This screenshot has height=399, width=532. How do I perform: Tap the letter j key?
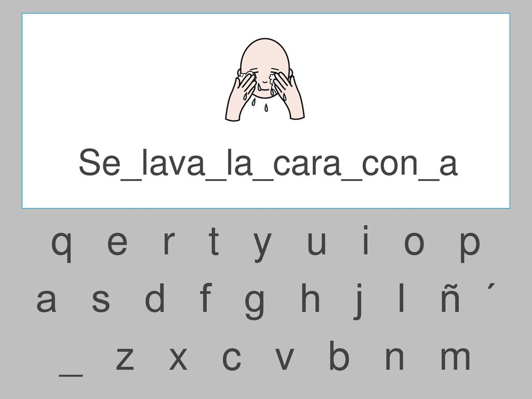(x=358, y=301)
